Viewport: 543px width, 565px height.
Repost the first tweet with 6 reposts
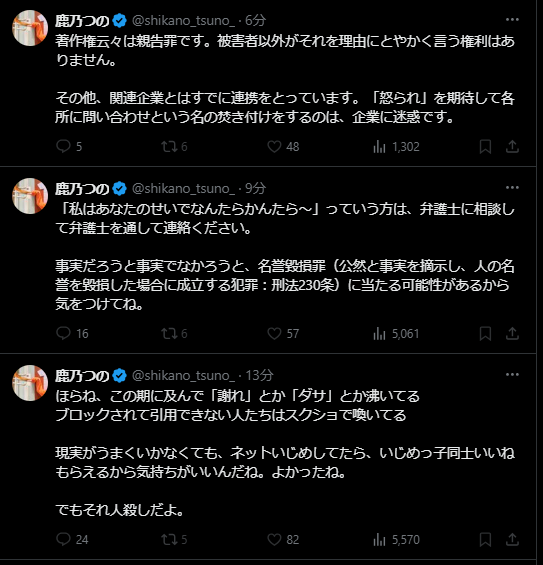coord(169,146)
